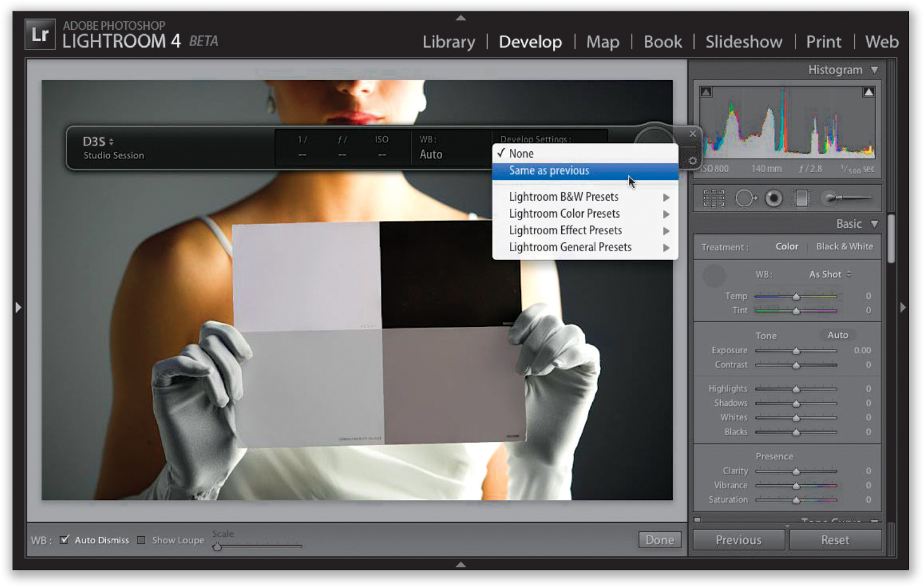
Task: Switch to the Develop module
Action: 530,42
